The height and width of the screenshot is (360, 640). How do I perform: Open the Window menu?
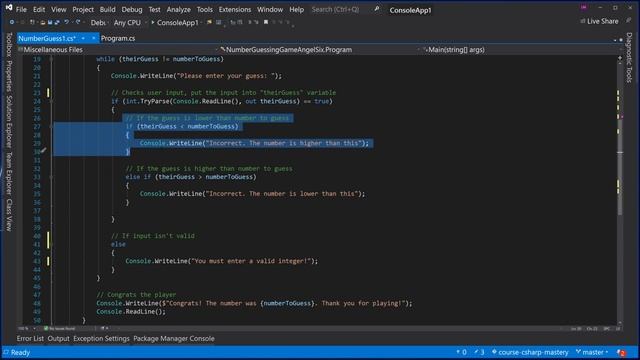click(x=270, y=9)
